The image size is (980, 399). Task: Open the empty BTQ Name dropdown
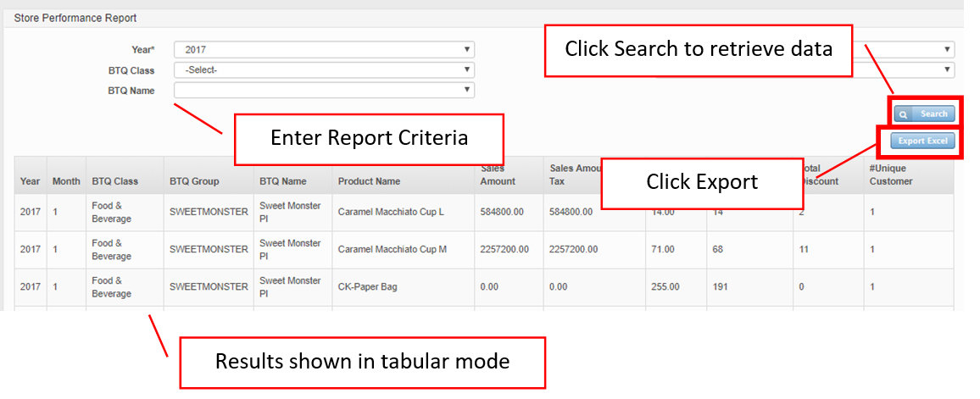click(323, 90)
